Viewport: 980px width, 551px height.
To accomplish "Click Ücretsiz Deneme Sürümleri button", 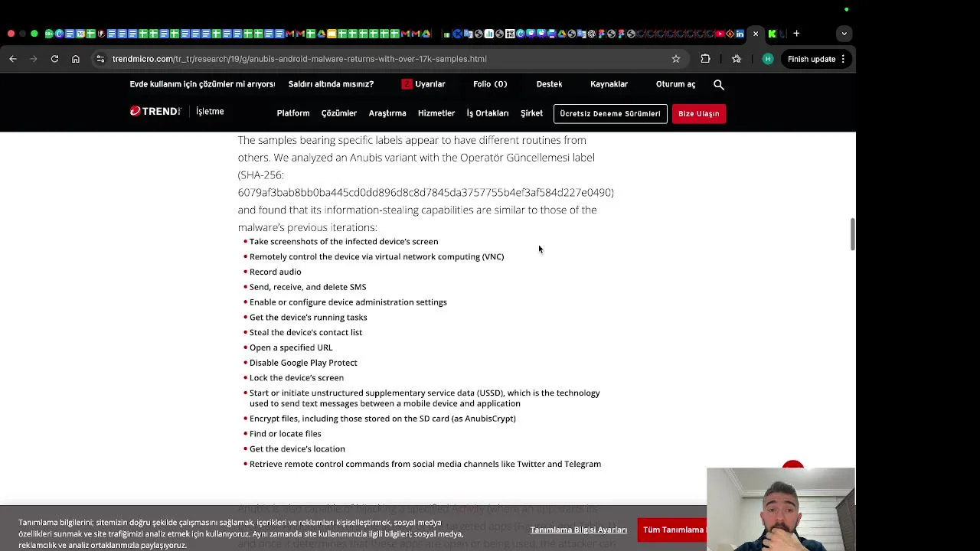I will pos(610,113).
